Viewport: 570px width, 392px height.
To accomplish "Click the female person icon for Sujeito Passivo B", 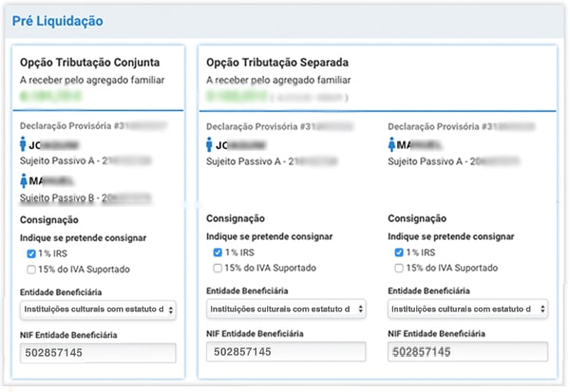I will tap(24, 181).
